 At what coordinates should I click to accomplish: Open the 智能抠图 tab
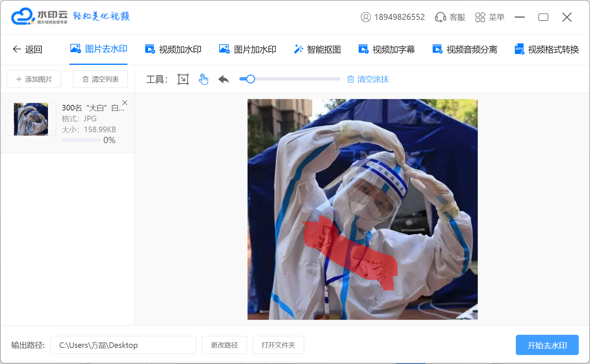coord(317,49)
